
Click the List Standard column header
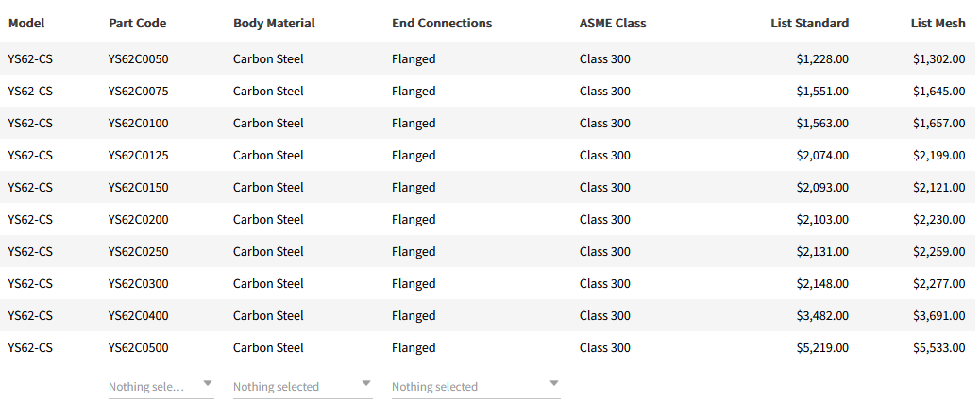pos(809,23)
